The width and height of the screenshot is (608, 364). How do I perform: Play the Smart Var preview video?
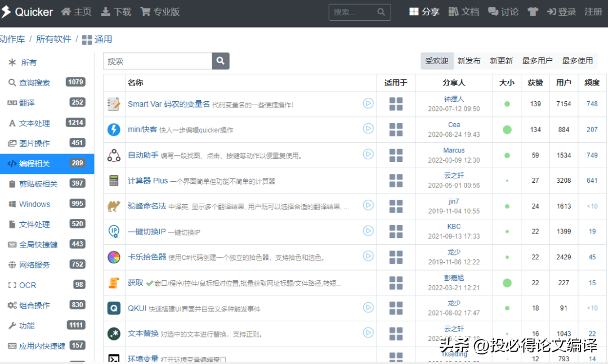point(368,103)
